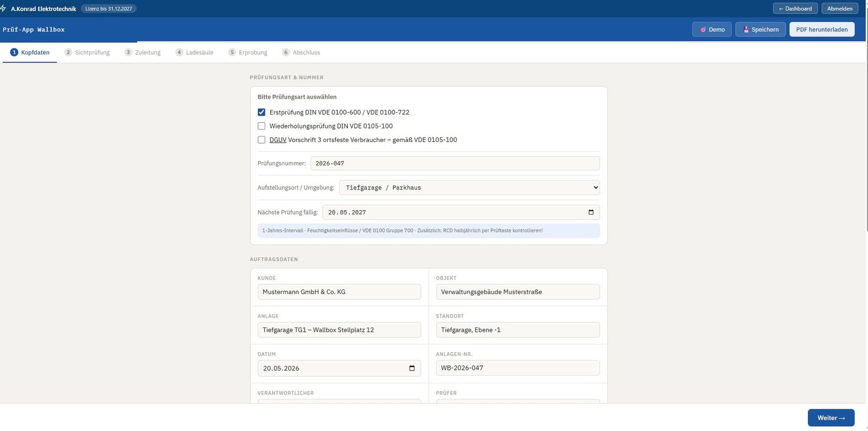
Task: Check Wiederholungsprüfung DIN VDE 0105-100 checkbox
Action: pyautogui.click(x=261, y=126)
